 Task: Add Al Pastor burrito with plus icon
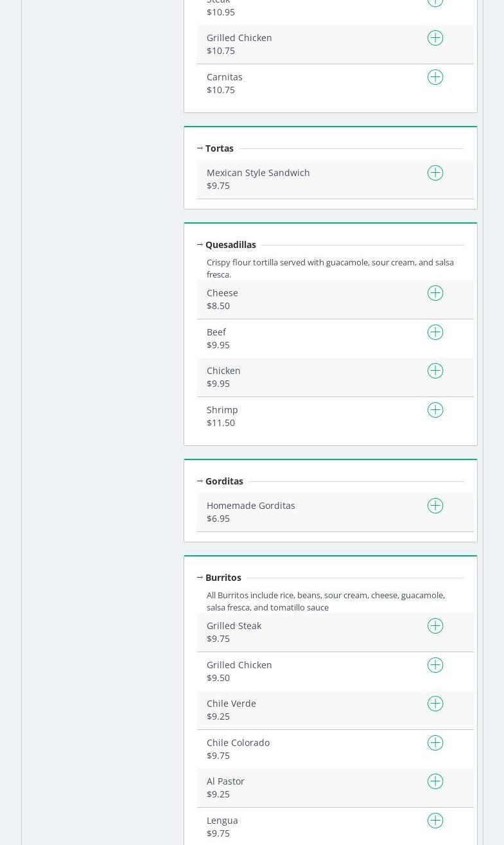coord(435,781)
